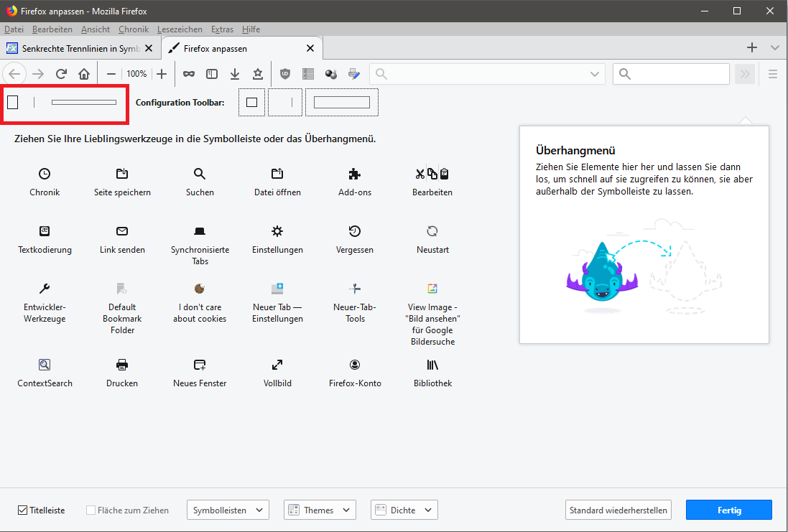Image resolution: width=788 pixels, height=532 pixels.
Task: Click the Fertig button
Action: 728,510
